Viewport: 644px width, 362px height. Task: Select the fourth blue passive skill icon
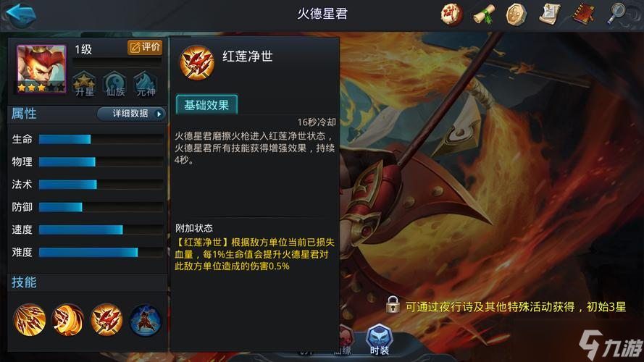(x=146, y=320)
